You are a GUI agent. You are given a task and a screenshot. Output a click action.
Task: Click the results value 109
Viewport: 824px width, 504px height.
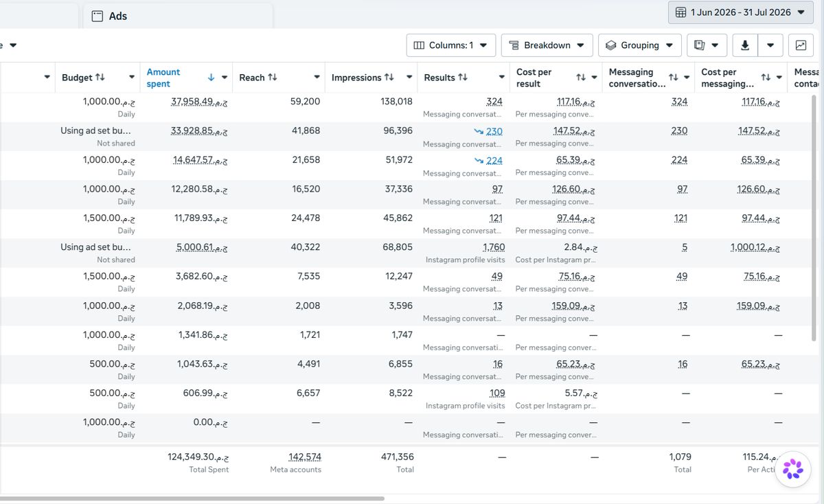tap(496, 393)
